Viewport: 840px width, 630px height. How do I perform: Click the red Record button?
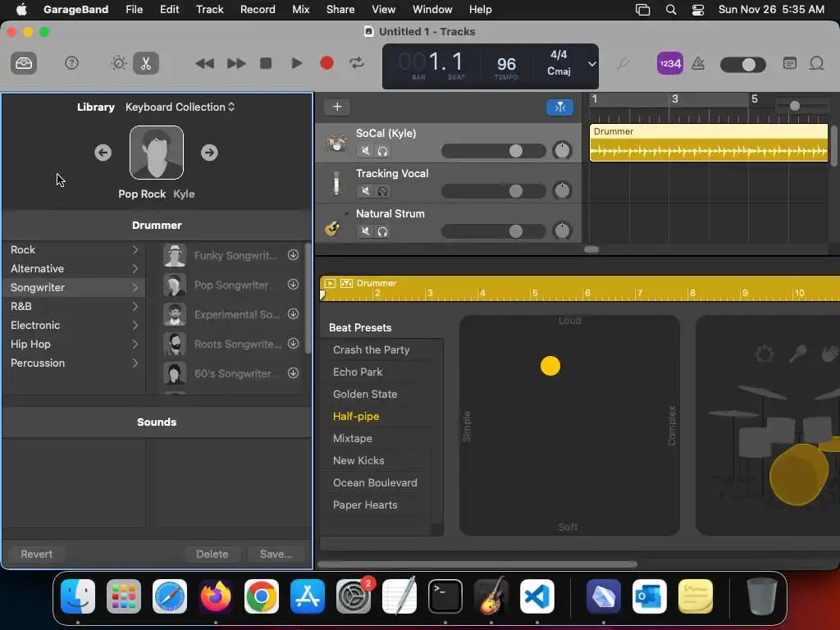326,64
